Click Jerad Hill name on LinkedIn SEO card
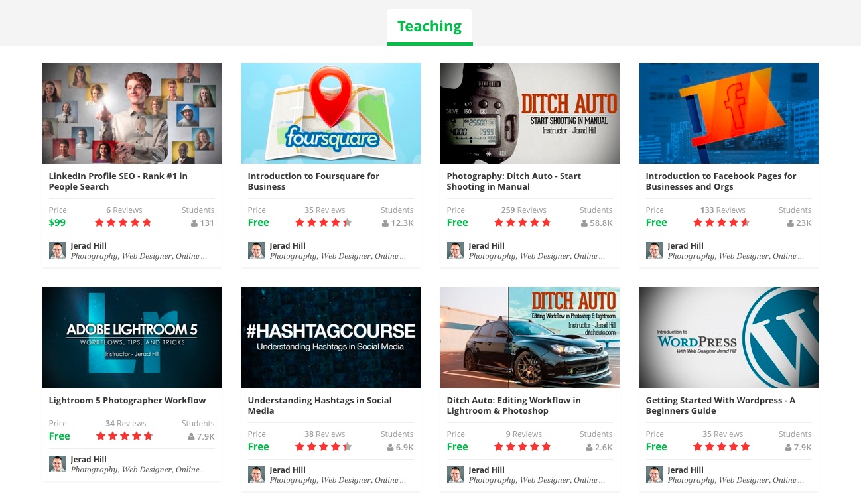 coord(89,246)
